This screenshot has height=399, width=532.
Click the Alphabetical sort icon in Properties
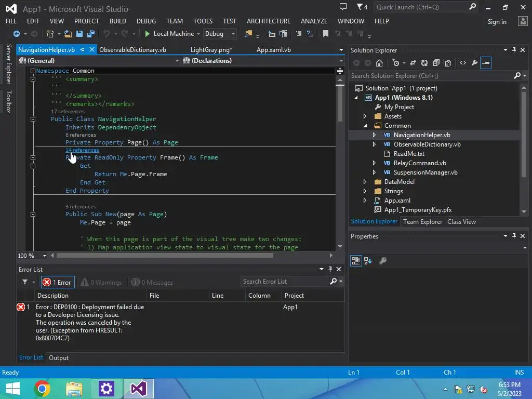click(368, 261)
